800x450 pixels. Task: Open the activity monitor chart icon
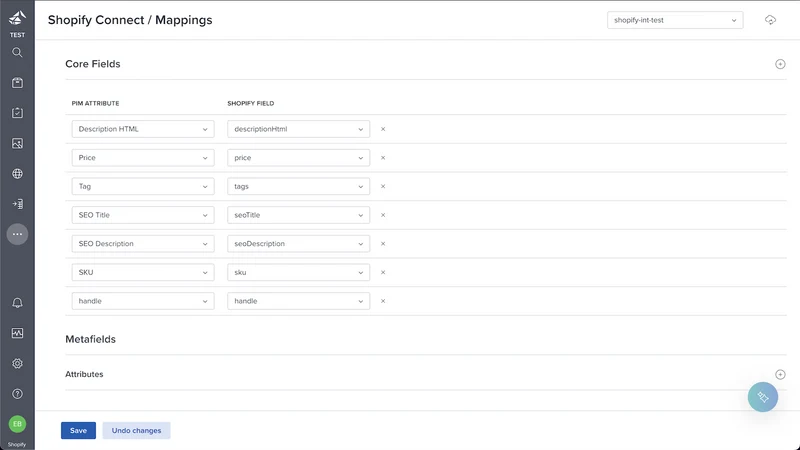17,333
